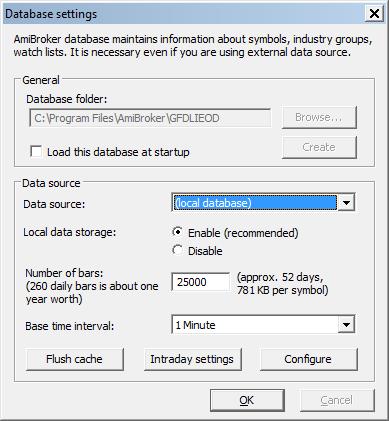Open Intraday settings
Viewport: 389px width, 421px height.
tap(192, 359)
